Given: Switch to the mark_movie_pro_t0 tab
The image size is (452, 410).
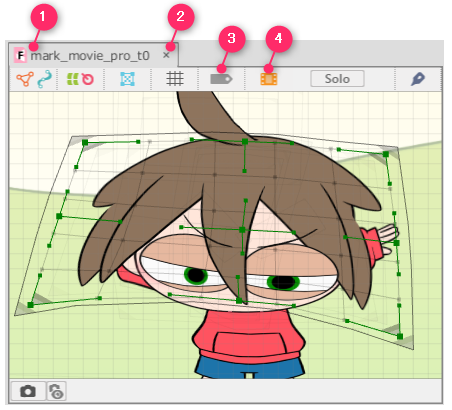Looking at the screenshot, I should (90, 56).
